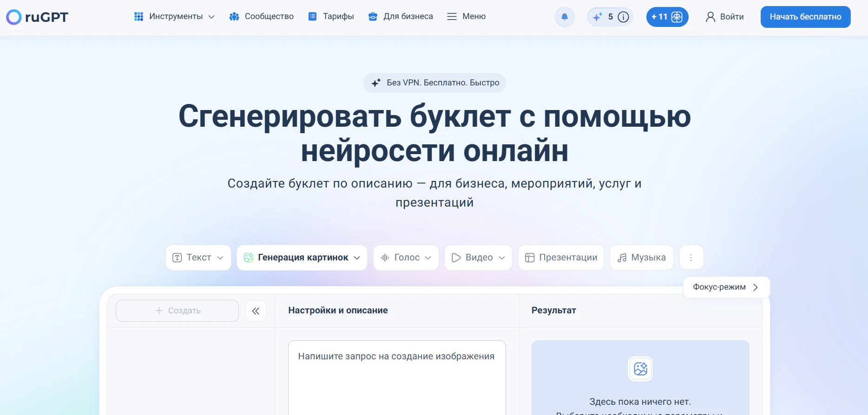Click the Инструменты grid icon
Viewport: 868px width, 415px height.
[x=138, y=17]
